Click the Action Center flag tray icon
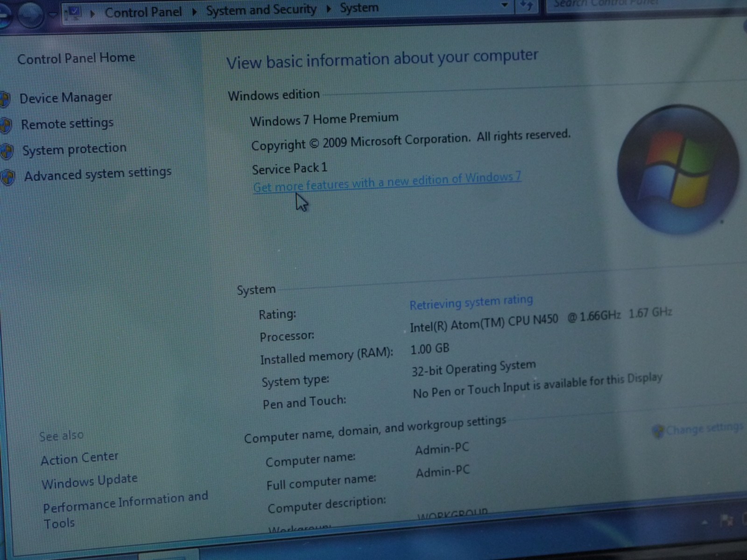Screen dimensions: 747x560 coord(727,520)
